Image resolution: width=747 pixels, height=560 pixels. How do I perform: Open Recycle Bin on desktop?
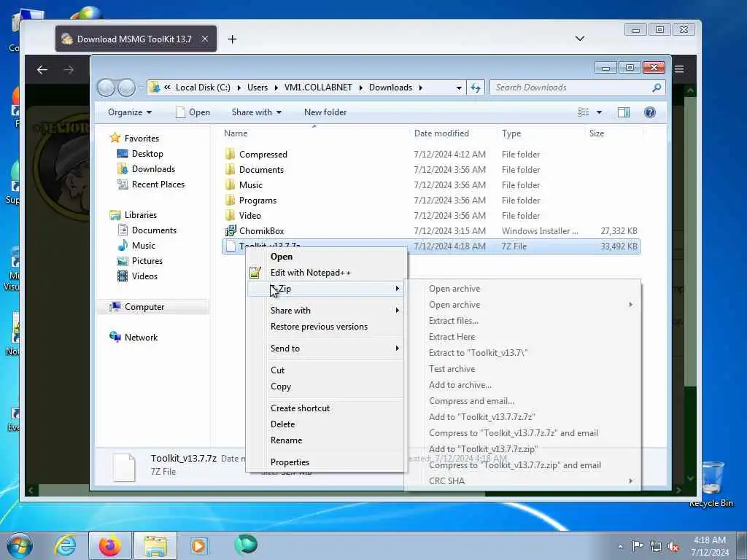point(711,483)
